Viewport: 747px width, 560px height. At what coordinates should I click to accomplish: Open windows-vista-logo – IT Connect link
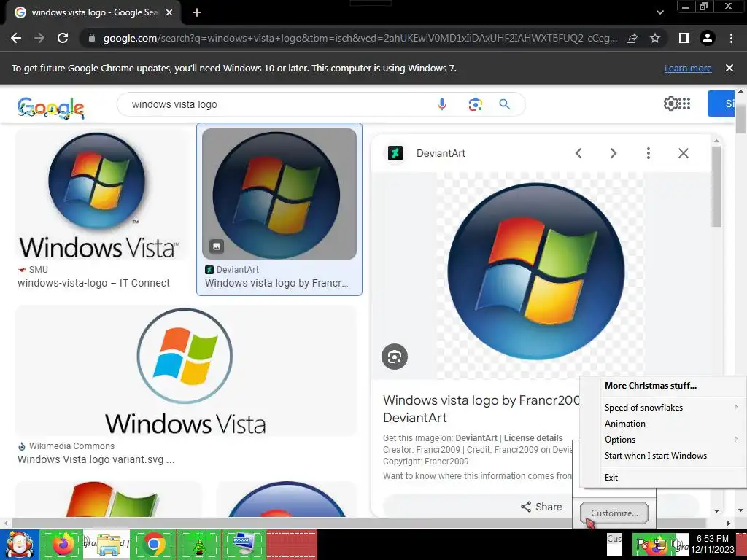(x=93, y=283)
